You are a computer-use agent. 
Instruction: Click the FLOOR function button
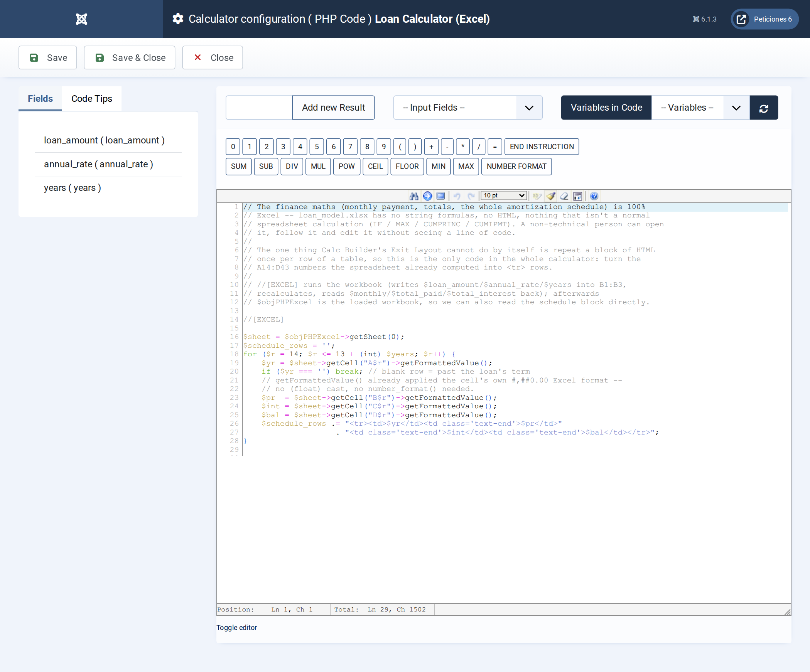pyautogui.click(x=407, y=167)
